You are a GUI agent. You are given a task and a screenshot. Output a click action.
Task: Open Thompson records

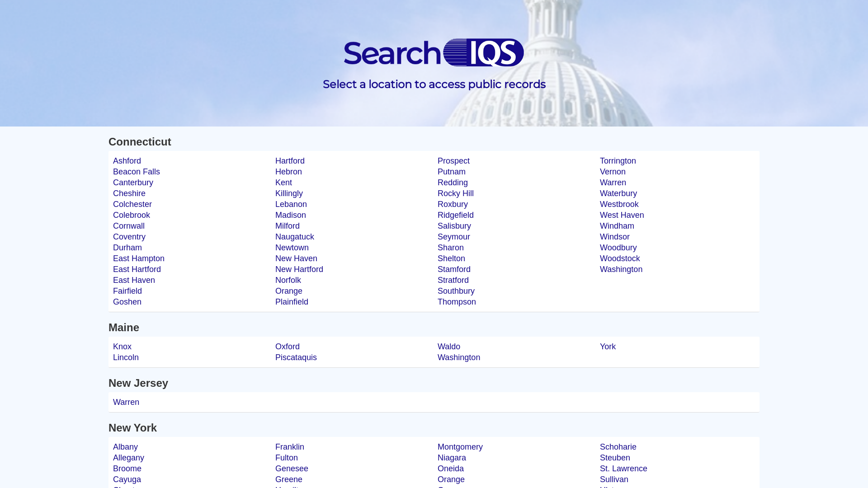coord(457,302)
